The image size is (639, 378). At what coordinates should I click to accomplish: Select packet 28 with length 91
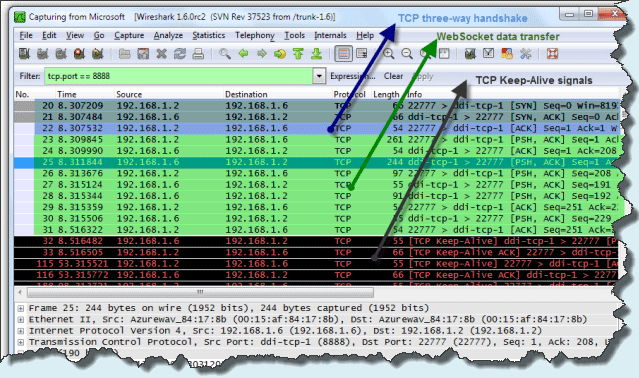point(316,196)
